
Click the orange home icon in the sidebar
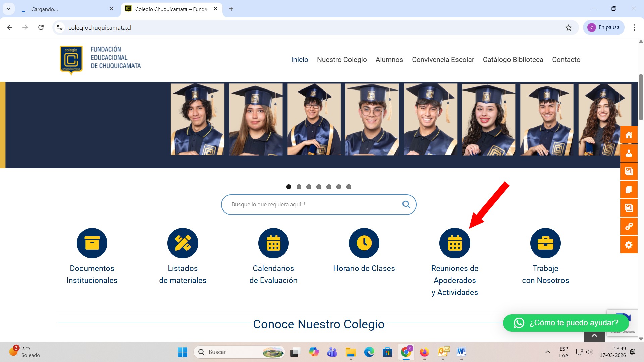pyautogui.click(x=629, y=135)
